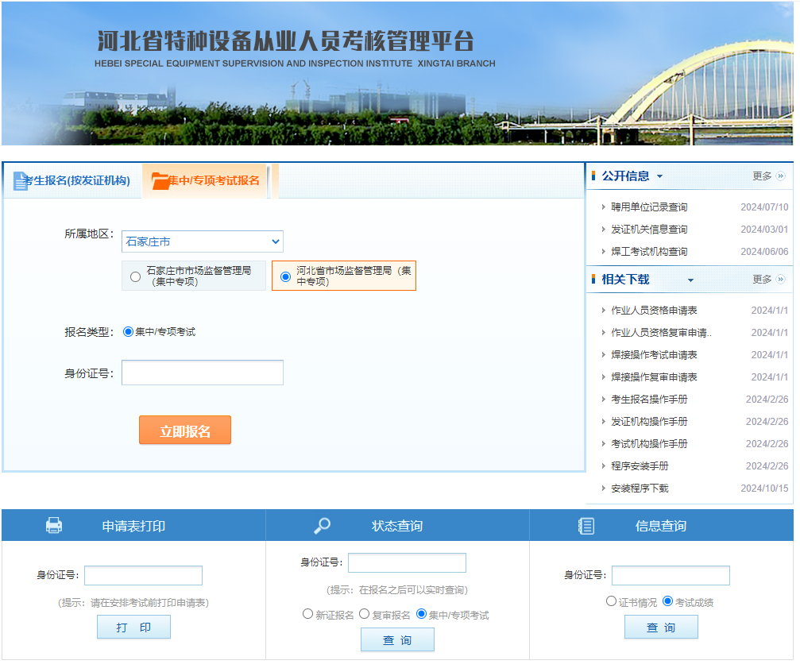Click the bullet arrow before 聘用单位记录查询
The height and width of the screenshot is (672, 800).
(x=603, y=207)
